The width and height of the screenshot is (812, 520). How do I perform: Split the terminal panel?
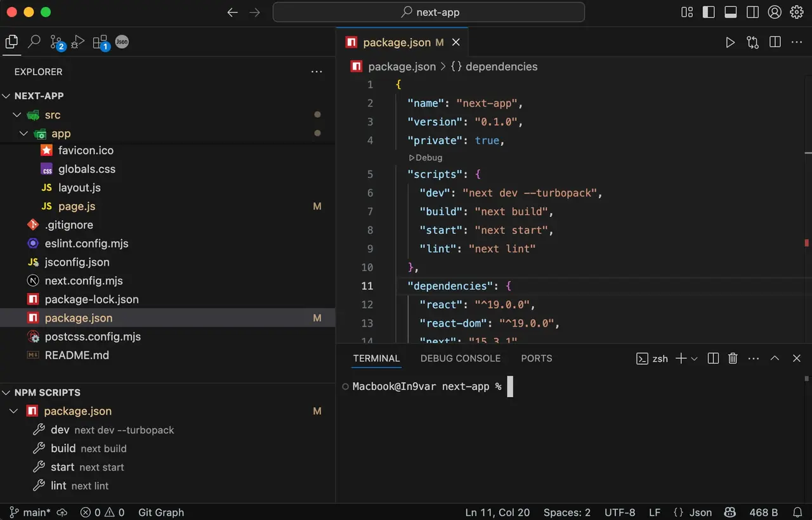pos(713,358)
